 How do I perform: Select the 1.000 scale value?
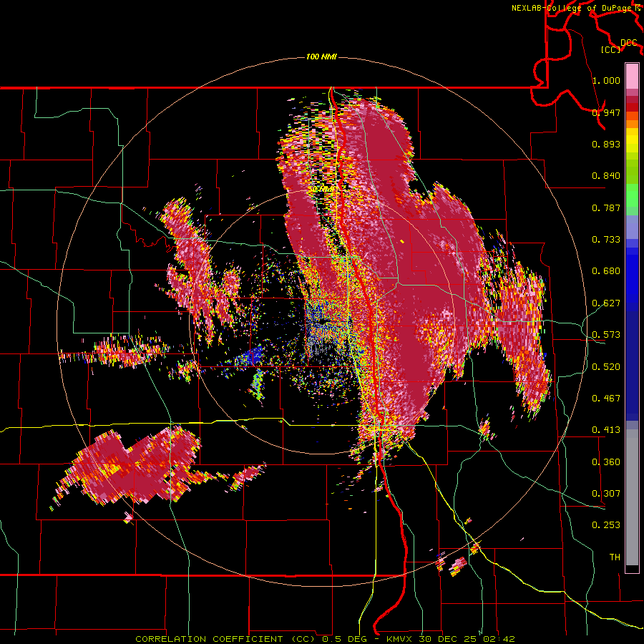(x=606, y=80)
